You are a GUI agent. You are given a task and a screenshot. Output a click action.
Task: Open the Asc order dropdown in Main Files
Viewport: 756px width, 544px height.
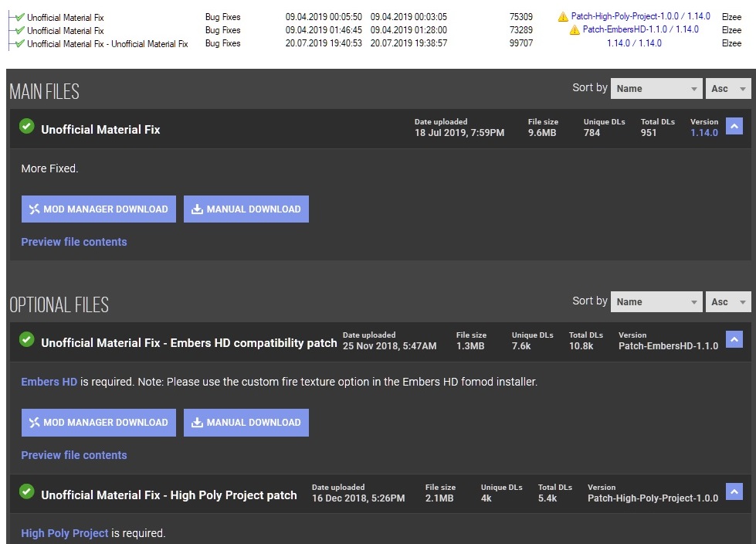[727, 88]
